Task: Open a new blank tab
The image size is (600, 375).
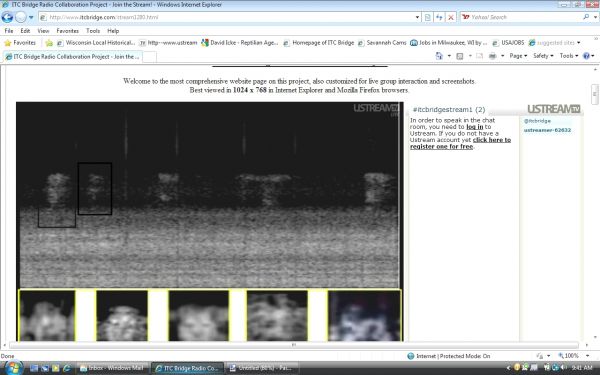Action: click(150, 57)
